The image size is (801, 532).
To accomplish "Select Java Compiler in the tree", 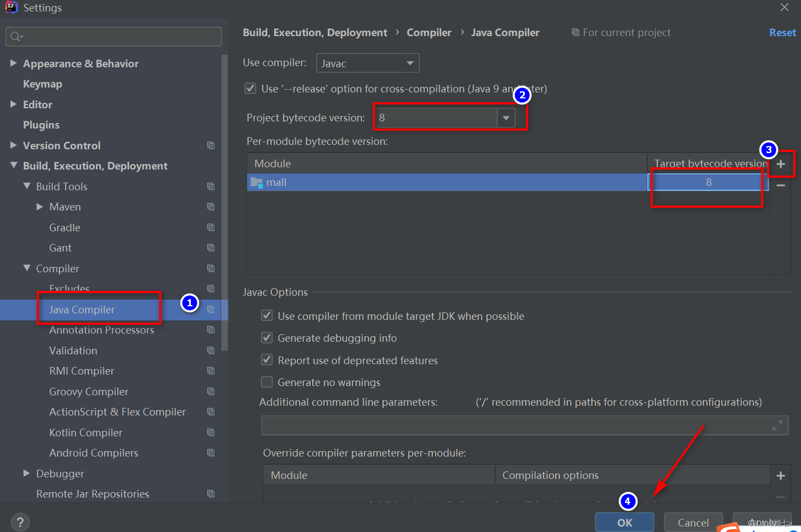I will tap(82, 309).
